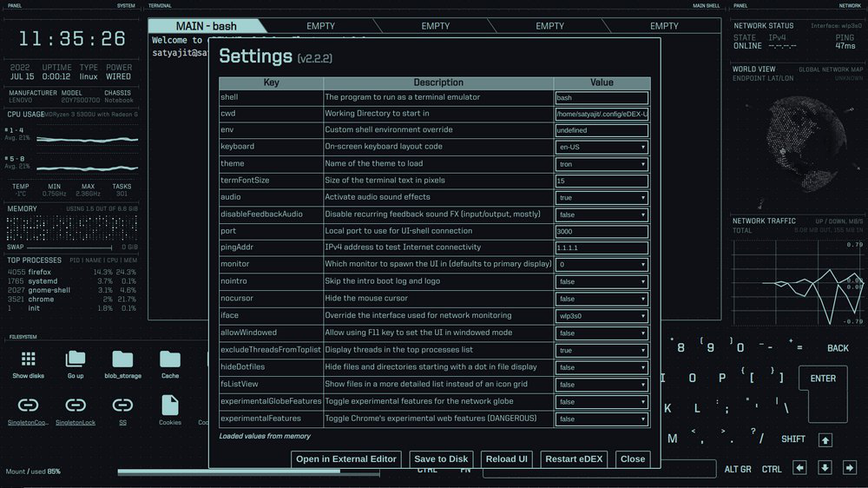Open the allowWindowed dropdown
Viewport: 868px width, 488px height.
pos(602,333)
